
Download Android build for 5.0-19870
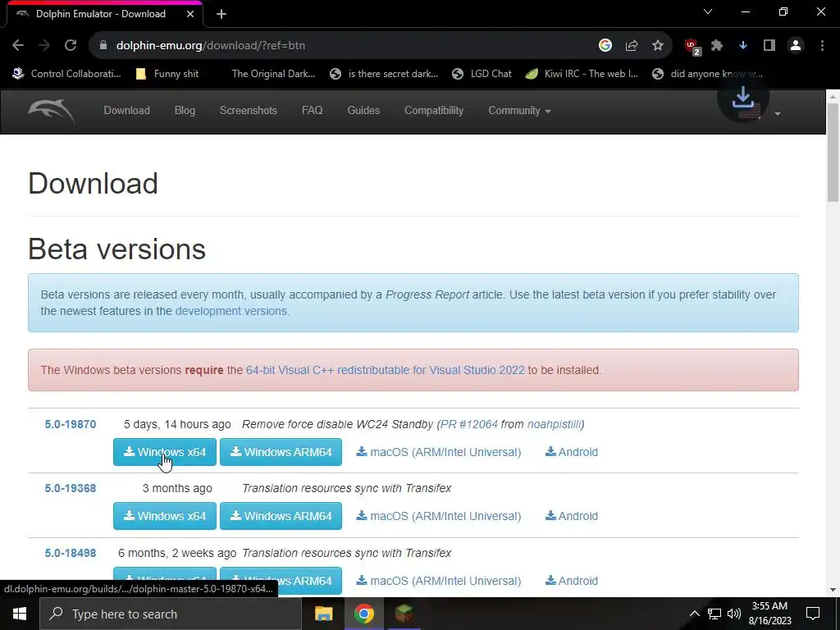[572, 452]
